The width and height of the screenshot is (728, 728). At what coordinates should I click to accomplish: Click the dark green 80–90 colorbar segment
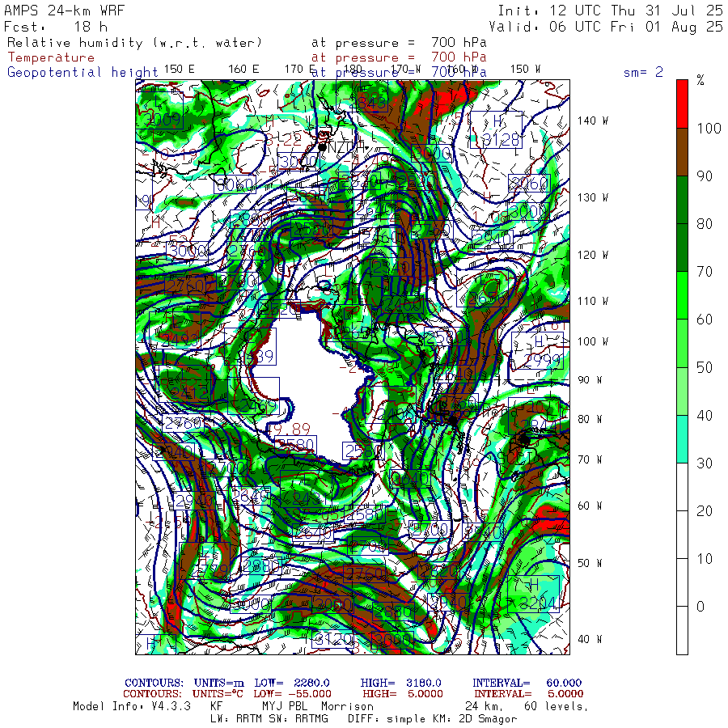[x=682, y=200]
